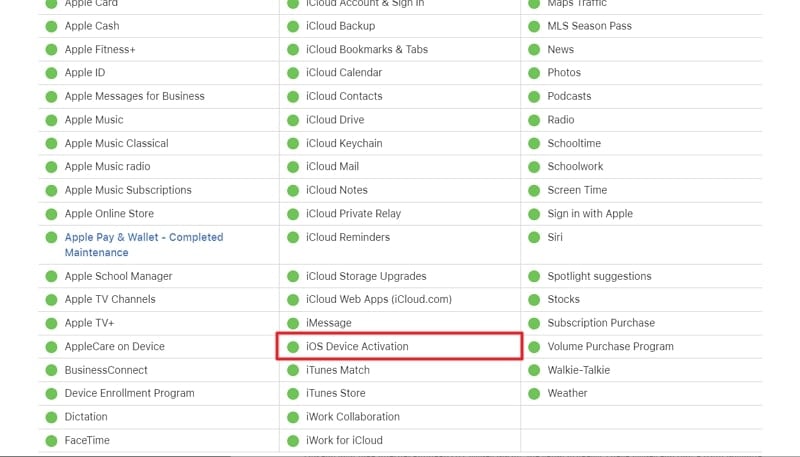Click the green dot next to iMessage
This screenshot has width=800, height=457.
[293, 323]
